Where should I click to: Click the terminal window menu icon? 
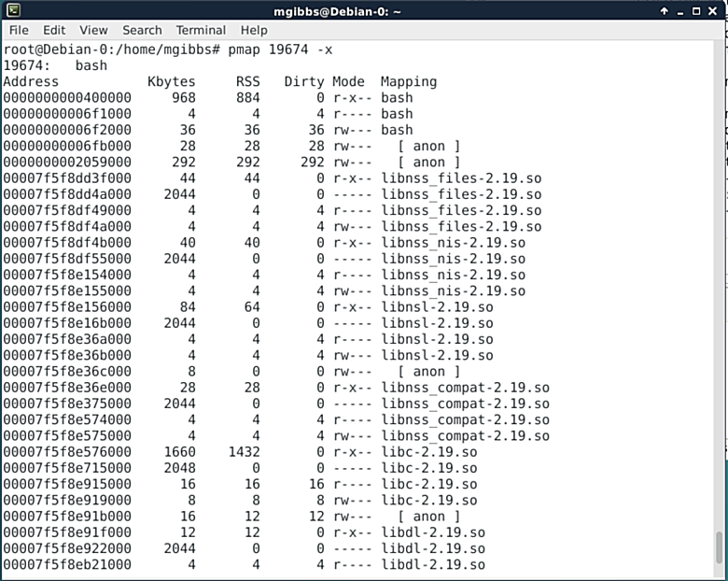(14, 10)
